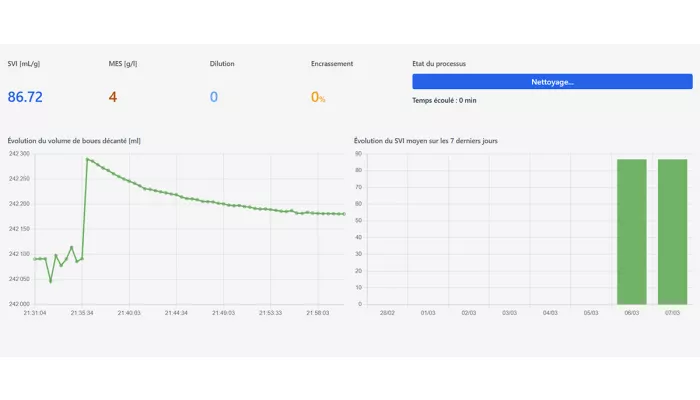Click the Encrassement 0% value
This screenshot has height=400, width=700.
318,97
